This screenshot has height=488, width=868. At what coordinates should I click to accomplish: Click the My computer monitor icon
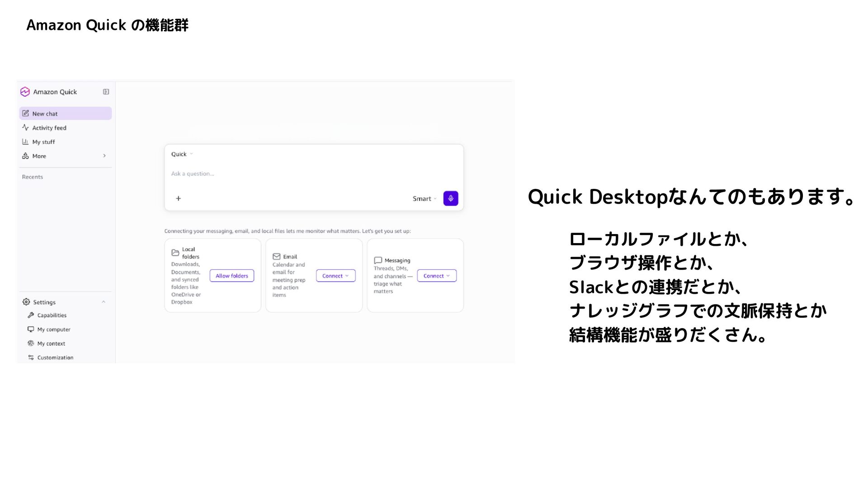coord(31,329)
